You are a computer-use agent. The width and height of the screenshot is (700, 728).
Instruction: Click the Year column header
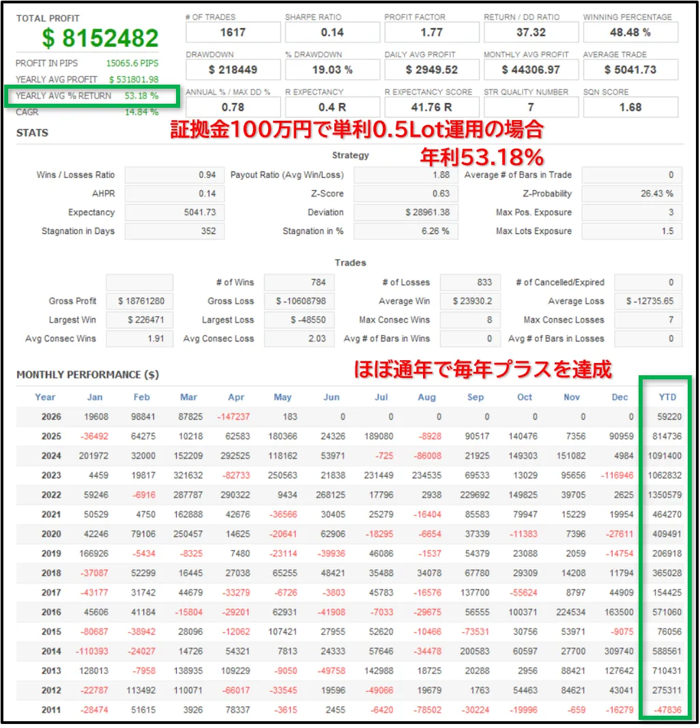[45, 397]
